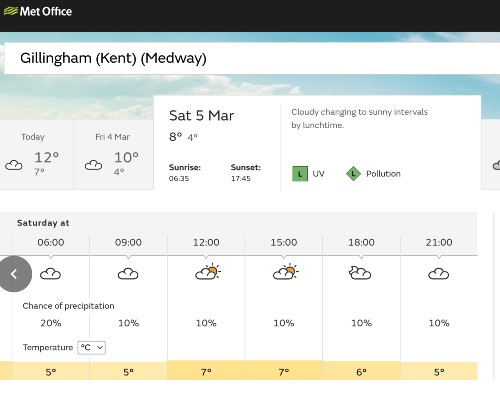Open the temperature unit °C dropdown
This screenshot has width=500, height=396.
pos(92,348)
